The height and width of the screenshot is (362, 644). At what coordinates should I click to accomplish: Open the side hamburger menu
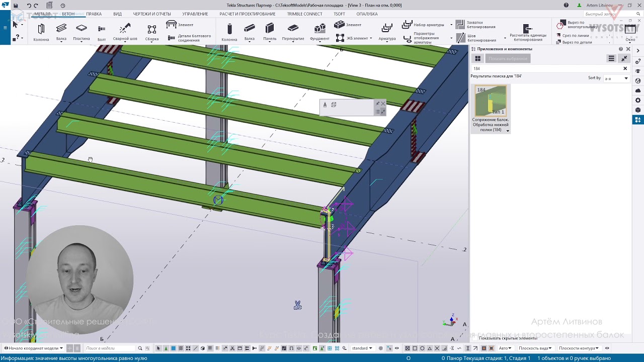(5, 27)
